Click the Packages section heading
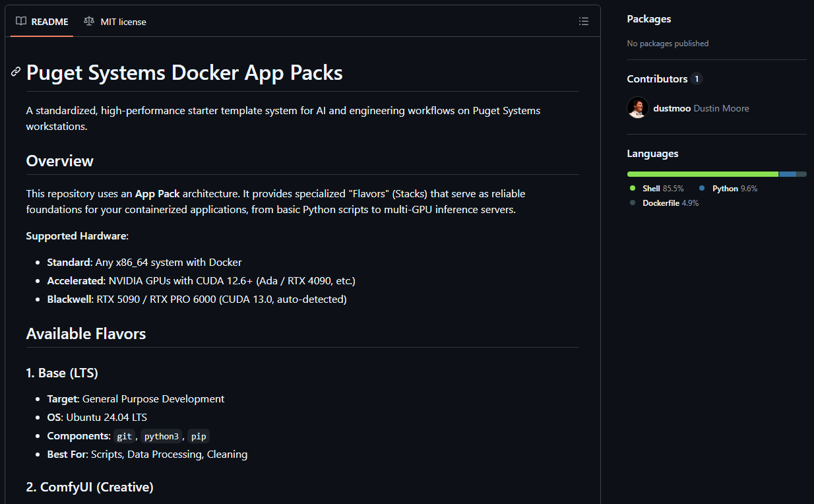814x504 pixels. pos(648,19)
